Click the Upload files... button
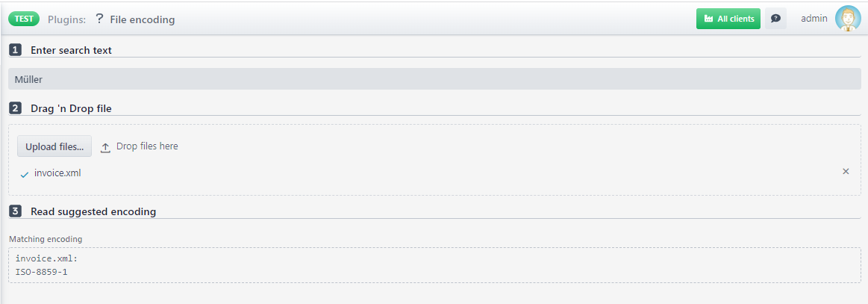 click(x=54, y=146)
